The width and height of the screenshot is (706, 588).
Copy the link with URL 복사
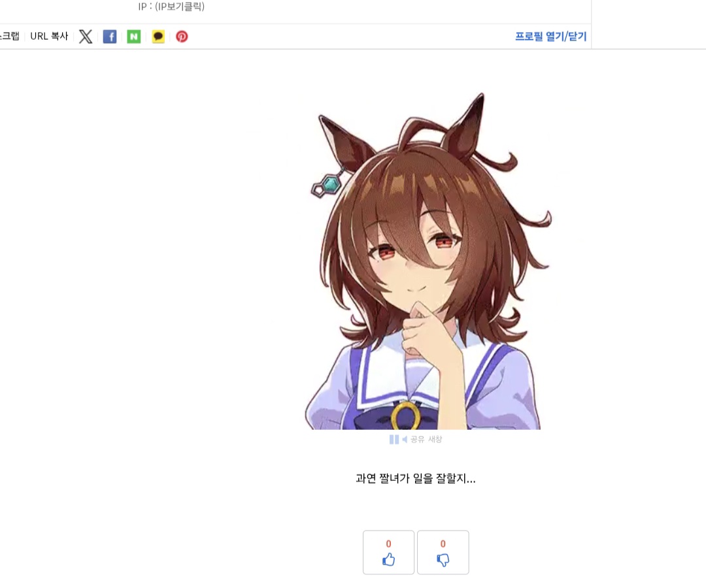click(x=49, y=37)
